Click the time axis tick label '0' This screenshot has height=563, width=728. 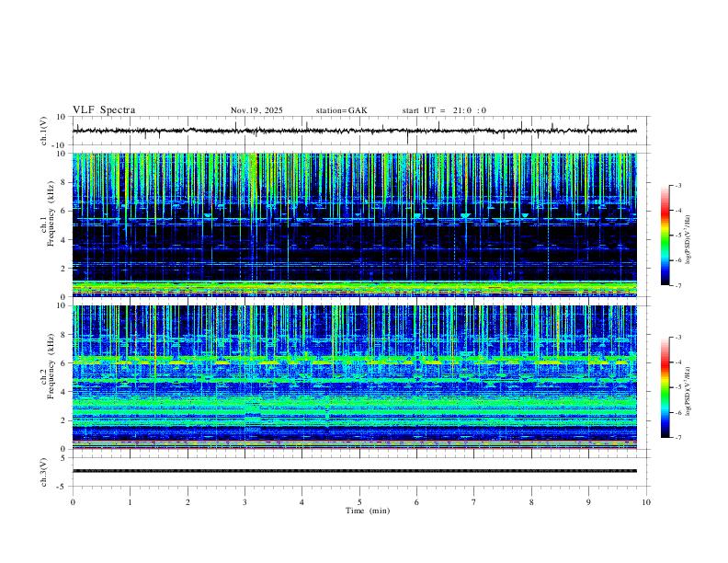pos(73,502)
